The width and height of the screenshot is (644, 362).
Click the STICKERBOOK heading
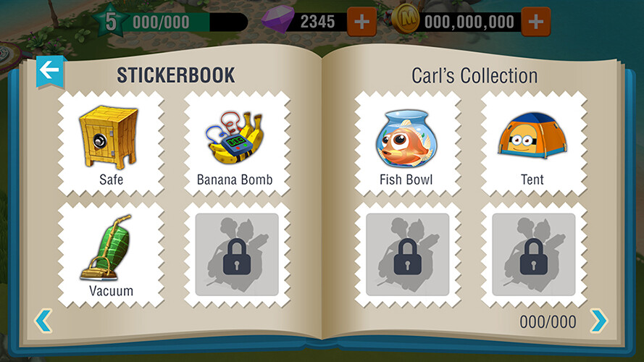pyautogui.click(x=176, y=75)
